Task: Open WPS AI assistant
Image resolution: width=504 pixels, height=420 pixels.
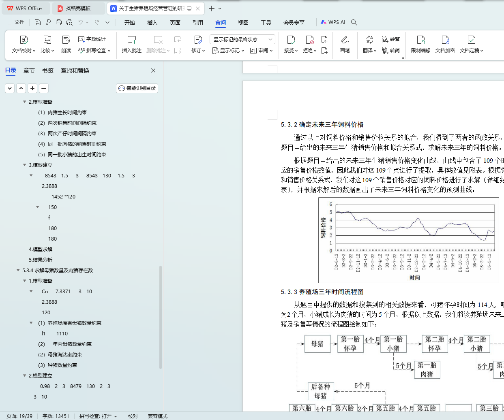Action: click(x=333, y=22)
